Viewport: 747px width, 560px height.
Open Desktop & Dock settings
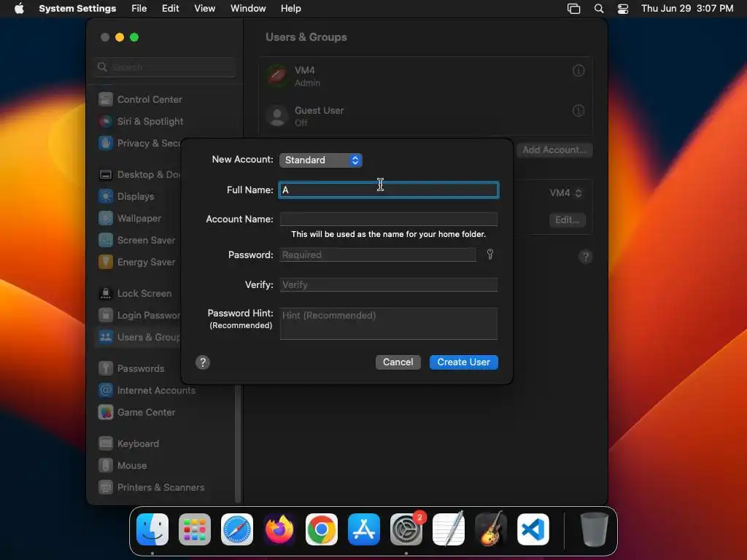click(x=138, y=175)
